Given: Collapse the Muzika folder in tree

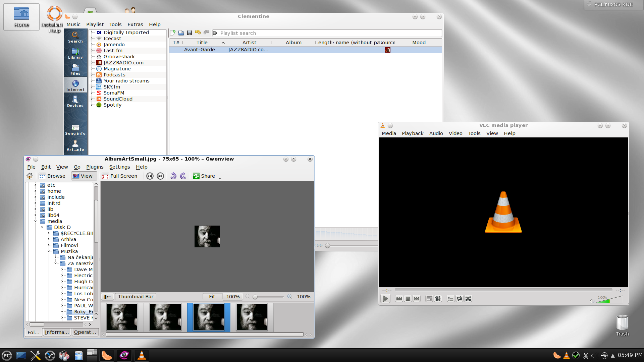Looking at the screenshot, I should pyautogui.click(x=49, y=251).
